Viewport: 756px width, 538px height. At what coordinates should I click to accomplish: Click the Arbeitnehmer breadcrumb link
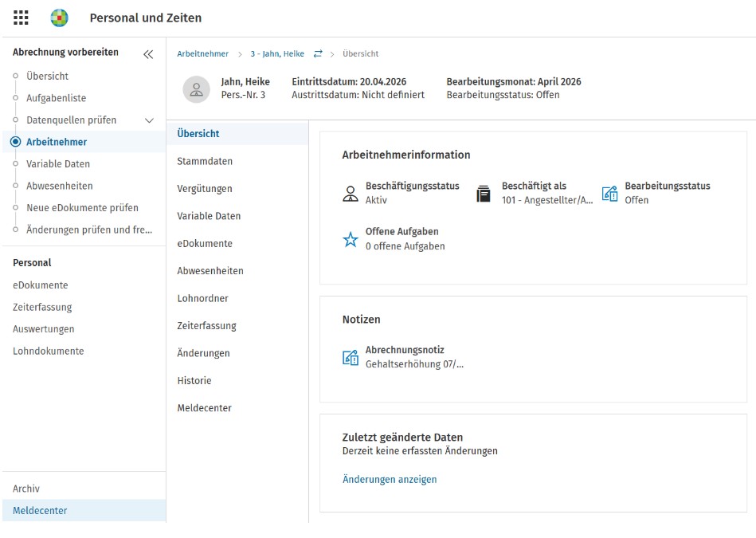click(202, 54)
